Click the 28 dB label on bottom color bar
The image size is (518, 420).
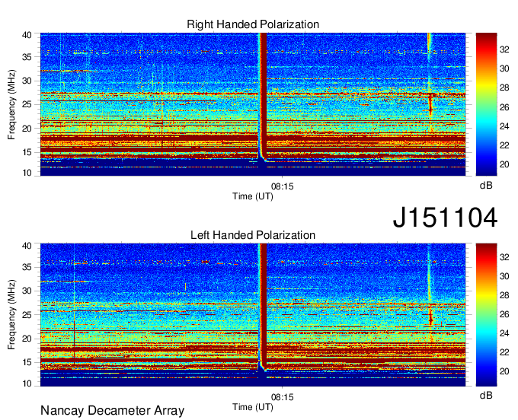tap(504, 295)
